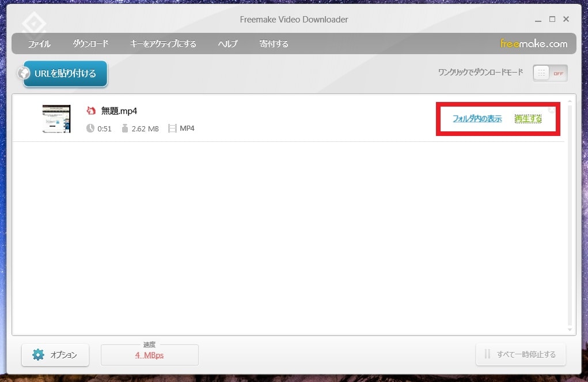
Task: Click the フォルダ内の表示 link
Action: [x=477, y=119]
